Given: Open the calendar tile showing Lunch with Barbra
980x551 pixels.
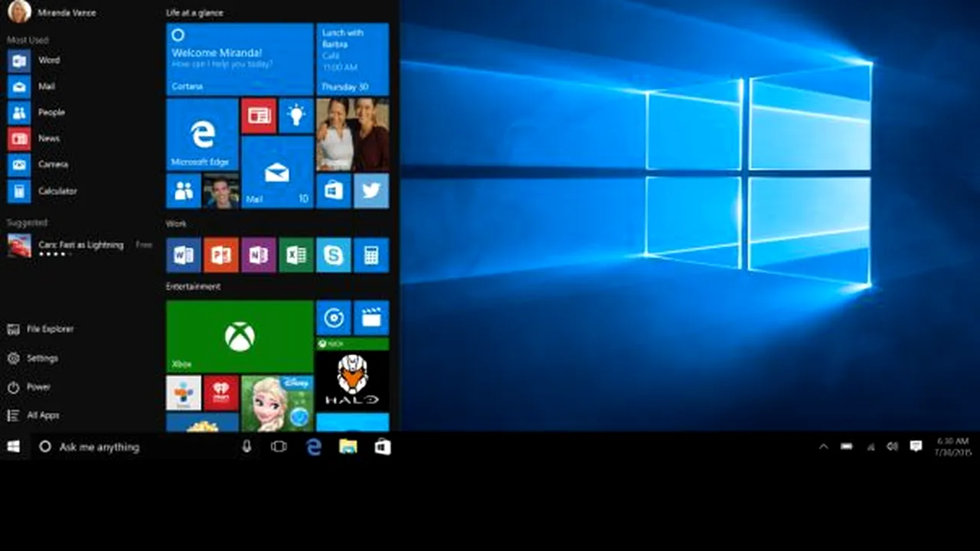Looking at the screenshot, I should tap(352, 59).
